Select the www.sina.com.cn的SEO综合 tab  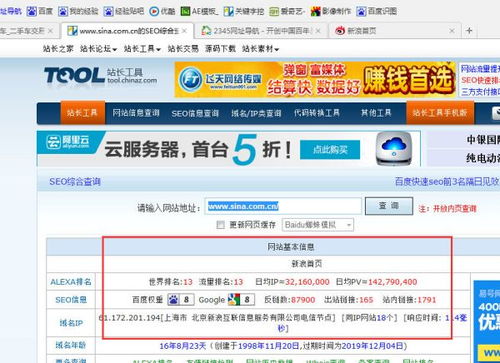(x=127, y=31)
